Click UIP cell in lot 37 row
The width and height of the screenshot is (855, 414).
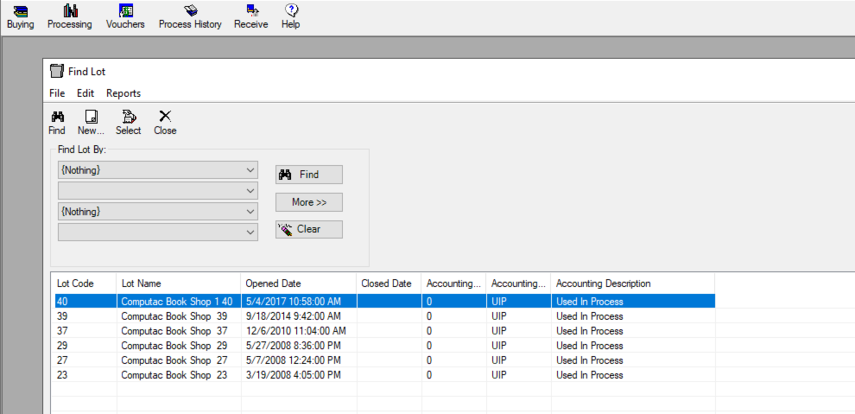pos(499,331)
